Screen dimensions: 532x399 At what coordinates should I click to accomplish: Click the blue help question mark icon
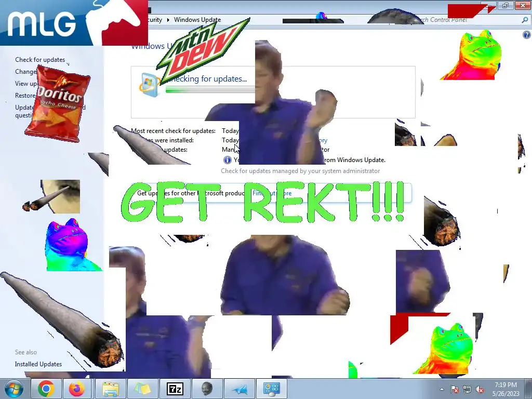[526, 35]
